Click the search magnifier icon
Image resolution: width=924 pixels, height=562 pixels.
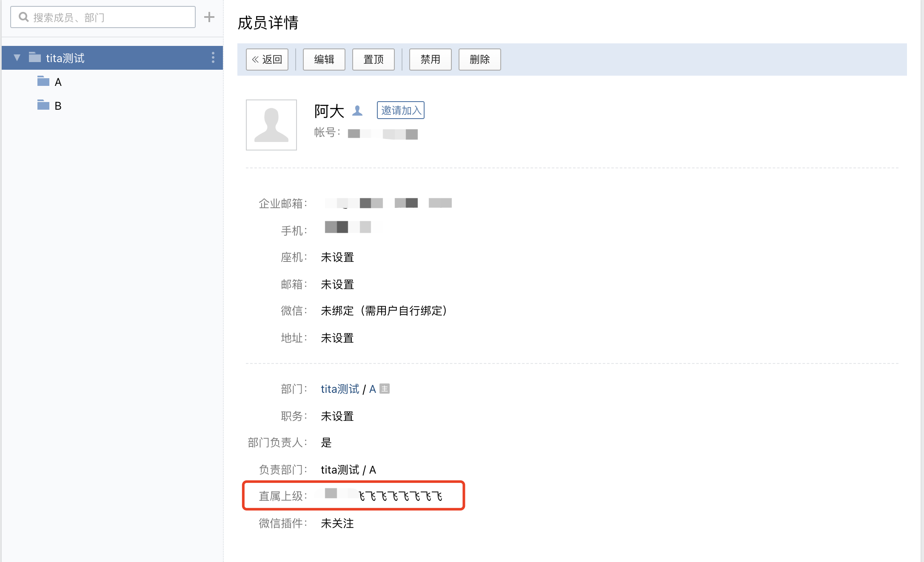(24, 17)
